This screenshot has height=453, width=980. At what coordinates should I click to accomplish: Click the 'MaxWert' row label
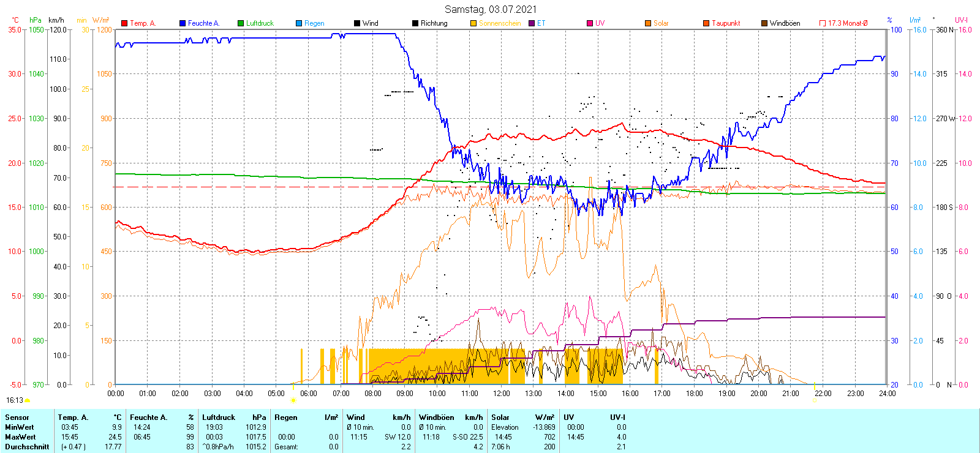(x=20, y=437)
